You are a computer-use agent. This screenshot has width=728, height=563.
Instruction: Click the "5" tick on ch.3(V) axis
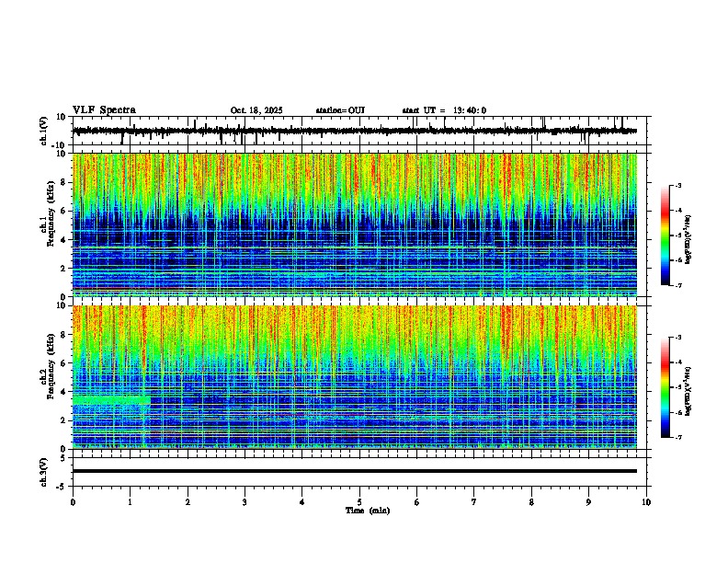click(x=63, y=458)
